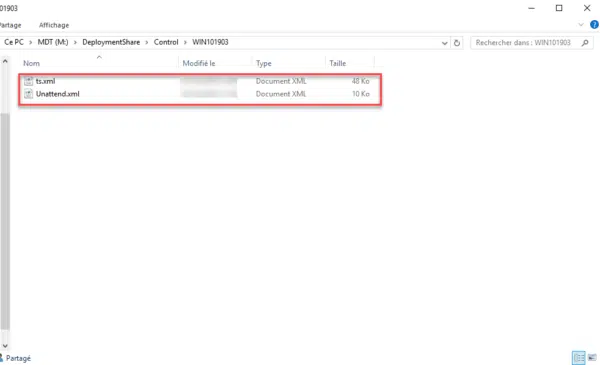
Task: Close the Explorer window
Action: pos(587,8)
